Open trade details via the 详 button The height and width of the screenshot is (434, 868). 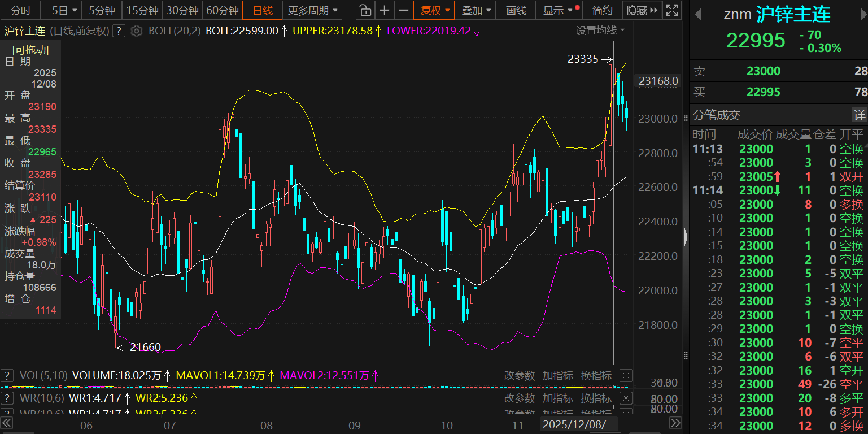(859, 115)
